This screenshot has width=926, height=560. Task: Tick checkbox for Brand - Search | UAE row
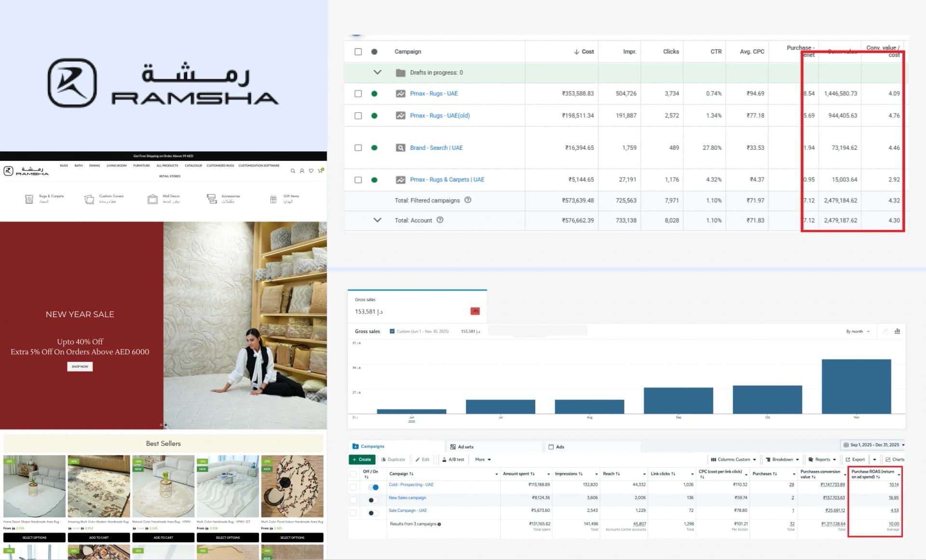click(358, 148)
